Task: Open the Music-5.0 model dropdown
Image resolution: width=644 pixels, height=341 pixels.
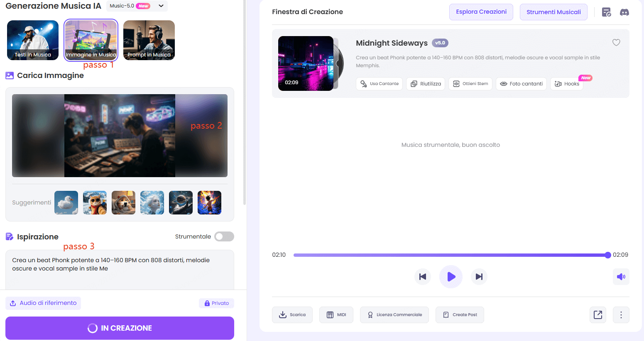Action: (137, 6)
